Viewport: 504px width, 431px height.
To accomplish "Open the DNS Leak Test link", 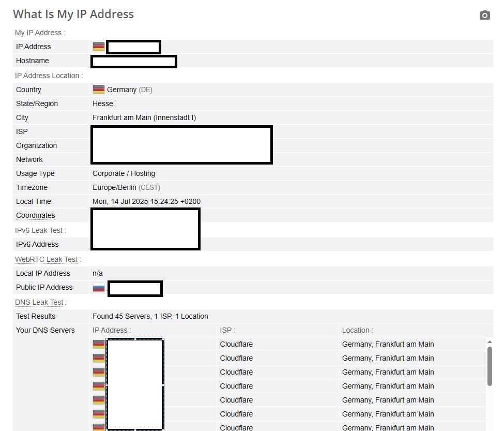I will point(39,302).
